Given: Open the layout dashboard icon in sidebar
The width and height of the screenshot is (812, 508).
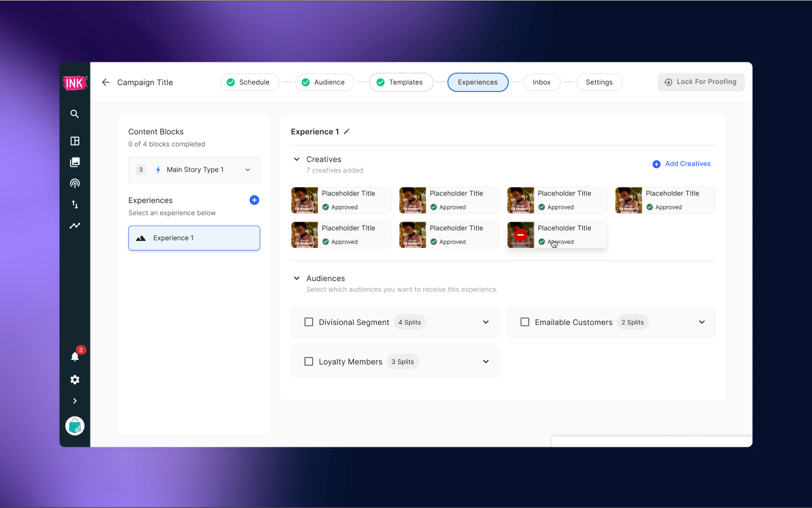Looking at the screenshot, I should [x=75, y=141].
